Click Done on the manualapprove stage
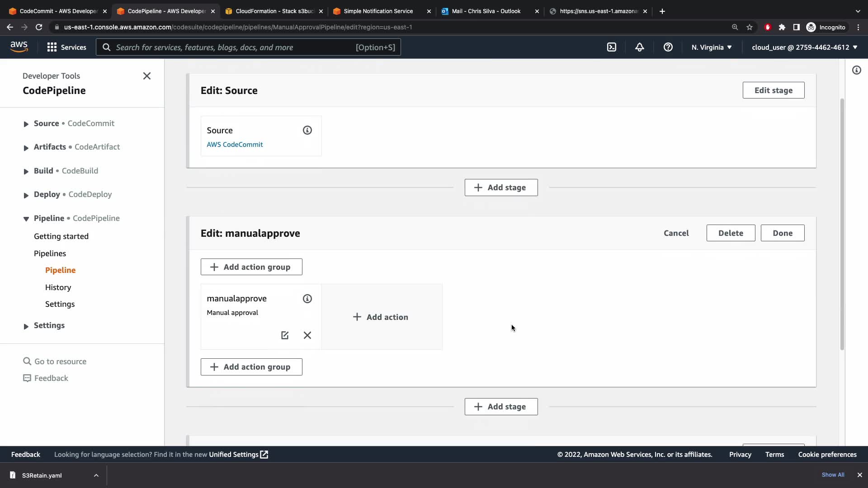 click(x=782, y=233)
